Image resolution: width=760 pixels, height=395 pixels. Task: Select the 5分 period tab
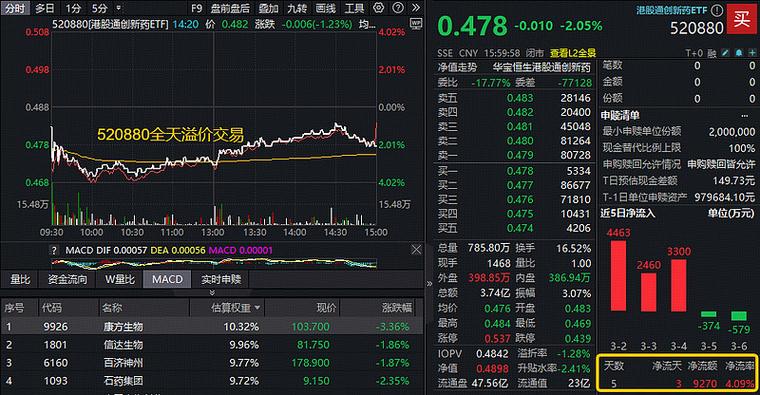(100, 8)
